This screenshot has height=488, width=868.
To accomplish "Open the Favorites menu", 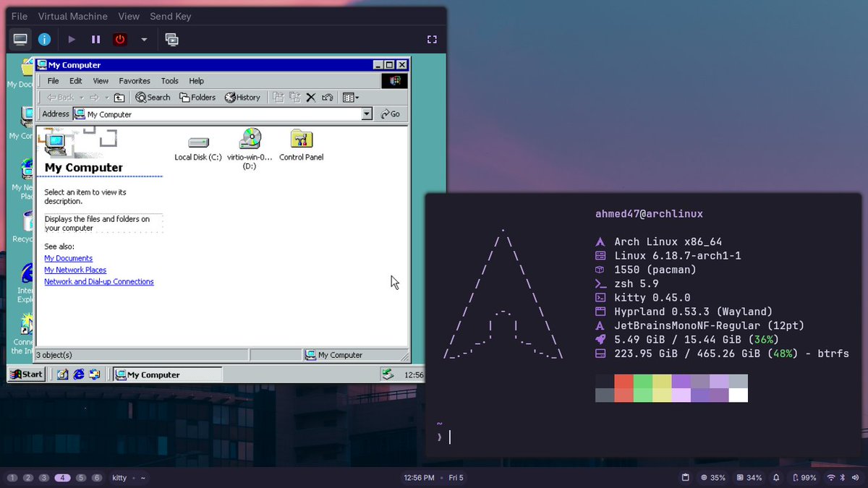I will (135, 81).
